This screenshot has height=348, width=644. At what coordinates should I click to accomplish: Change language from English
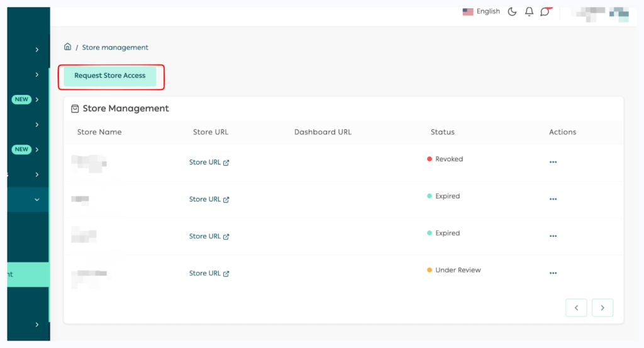(481, 11)
